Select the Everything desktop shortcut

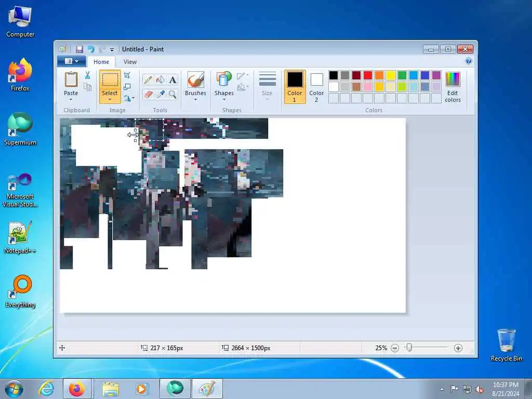point(20,291)
